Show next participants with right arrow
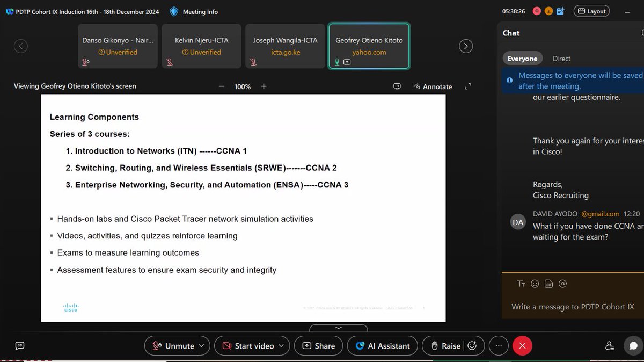This screenshot has height=362, width=644. [x=466, y=46]
